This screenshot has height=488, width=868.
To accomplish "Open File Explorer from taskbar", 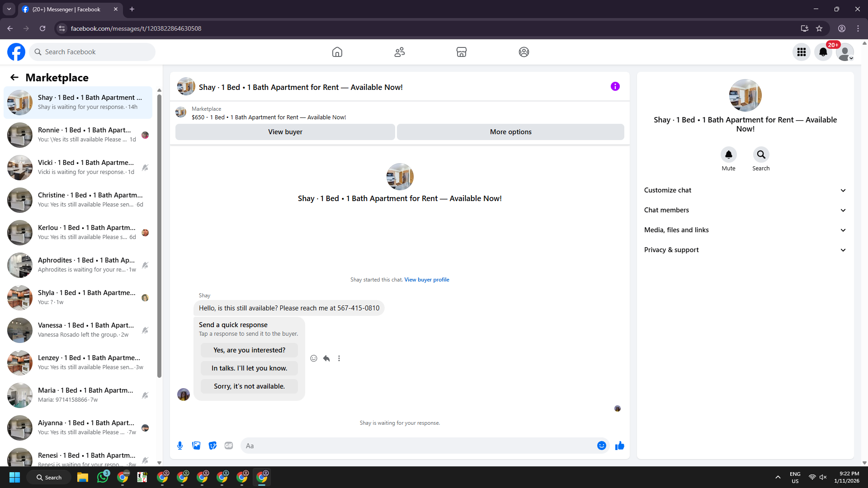I will [x=82, y=477].
